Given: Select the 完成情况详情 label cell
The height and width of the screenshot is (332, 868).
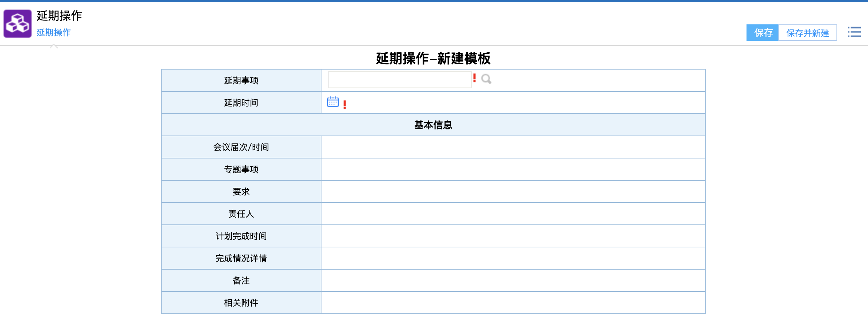Looking at the screenshot, I should coord(241,258).
